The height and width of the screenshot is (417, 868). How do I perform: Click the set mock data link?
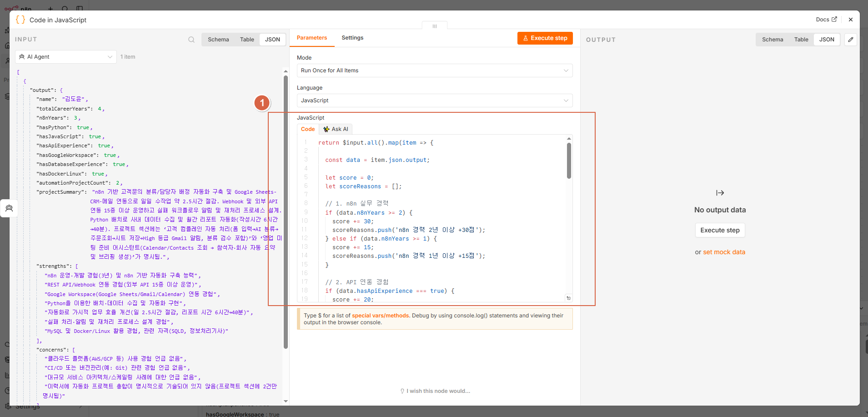pos(724,252)
